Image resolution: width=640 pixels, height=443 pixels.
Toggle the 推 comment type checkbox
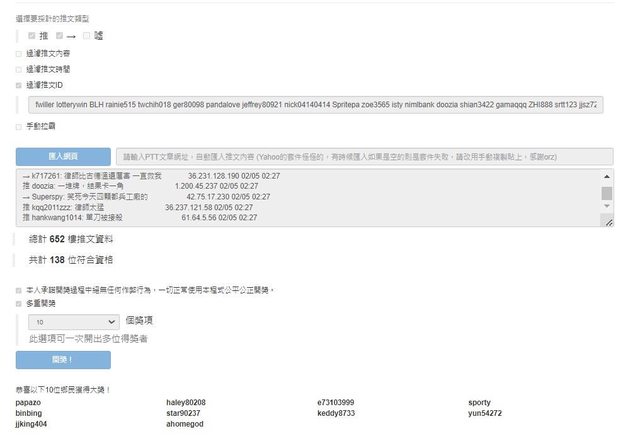click(32, 36)
